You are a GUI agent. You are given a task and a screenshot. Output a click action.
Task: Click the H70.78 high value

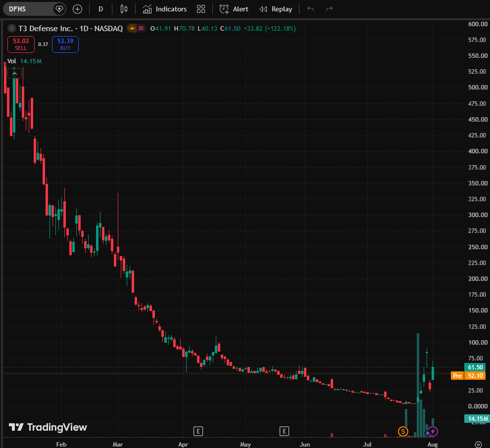185,28
